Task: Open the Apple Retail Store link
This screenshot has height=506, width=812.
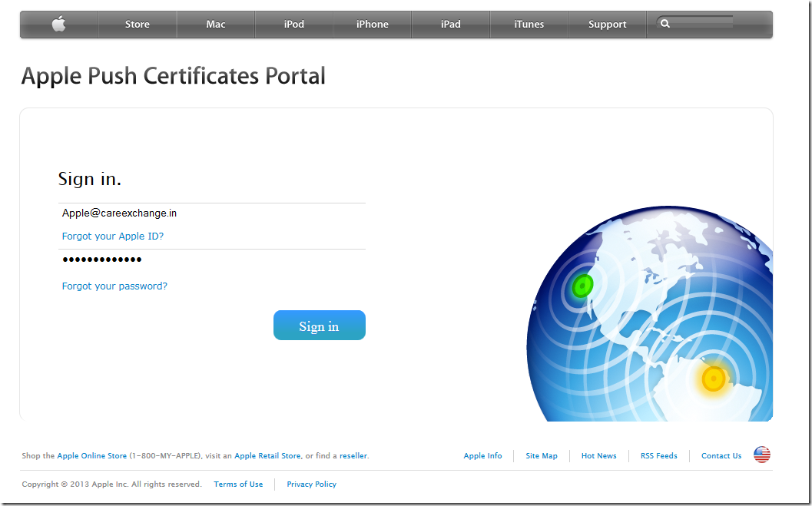Action: pos(267,456)
